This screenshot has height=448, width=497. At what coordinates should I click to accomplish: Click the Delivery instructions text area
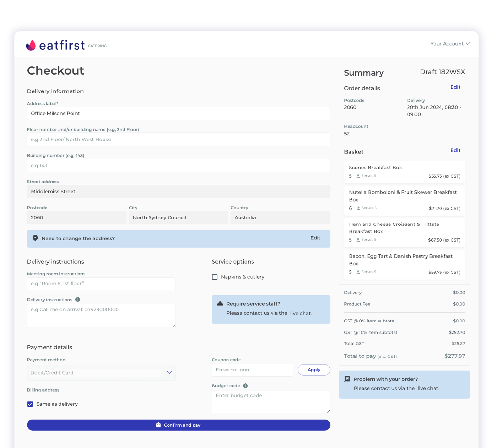click(x=101, y=316)
